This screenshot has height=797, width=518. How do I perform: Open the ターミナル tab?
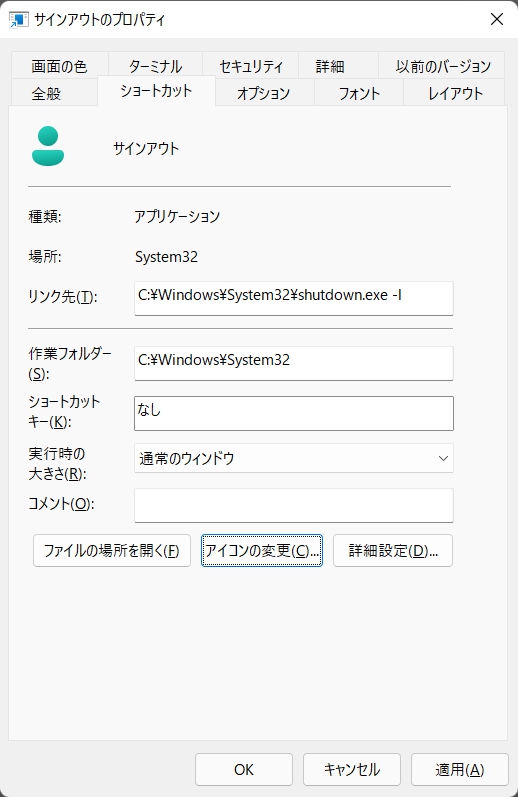point(155,66)
